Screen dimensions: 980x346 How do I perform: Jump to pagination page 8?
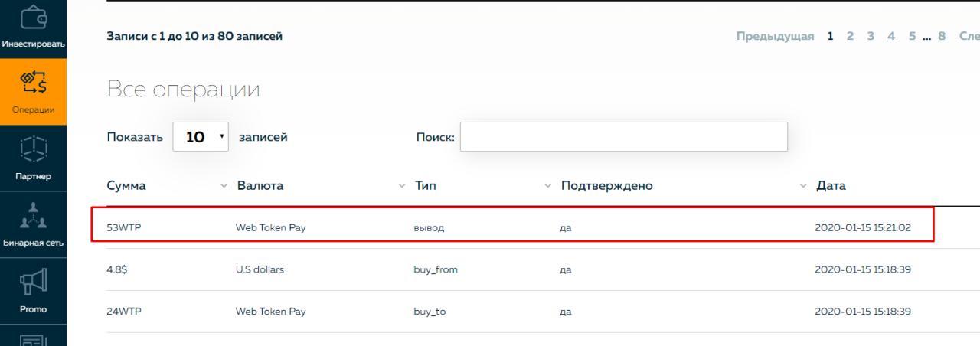pyautogui.click(x=942, y=36)
